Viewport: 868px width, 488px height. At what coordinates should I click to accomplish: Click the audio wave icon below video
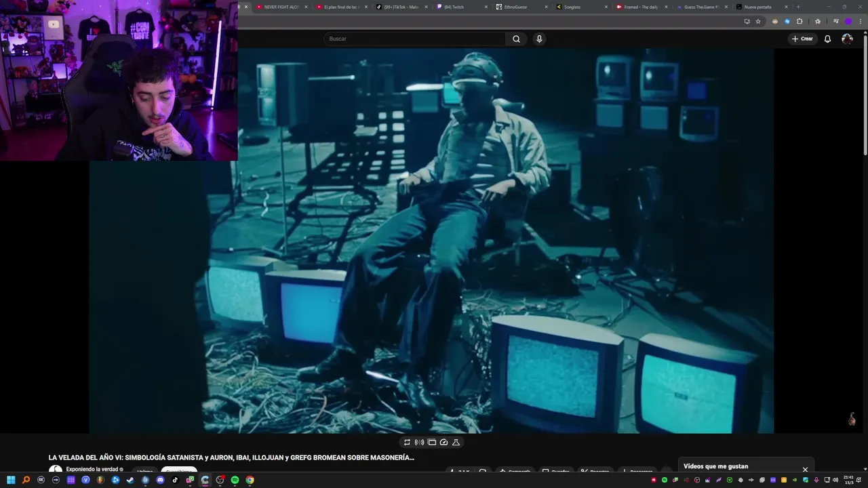(x=419, y=442)
